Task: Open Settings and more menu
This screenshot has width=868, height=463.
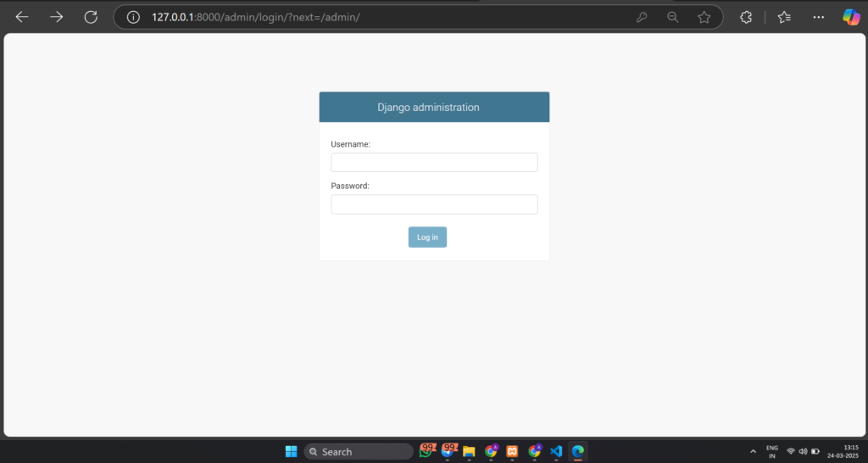Action: [819, 17]
